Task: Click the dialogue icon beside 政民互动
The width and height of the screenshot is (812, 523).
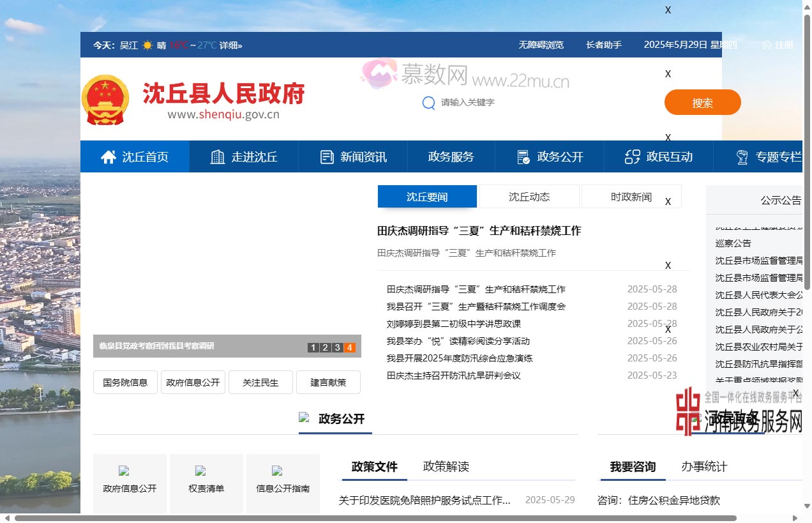Action: point(632,156)
